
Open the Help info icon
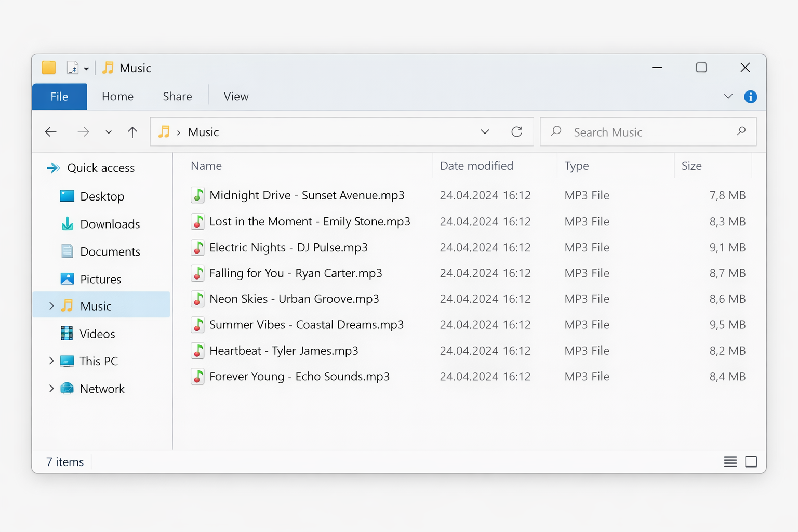tap(750, 97)
